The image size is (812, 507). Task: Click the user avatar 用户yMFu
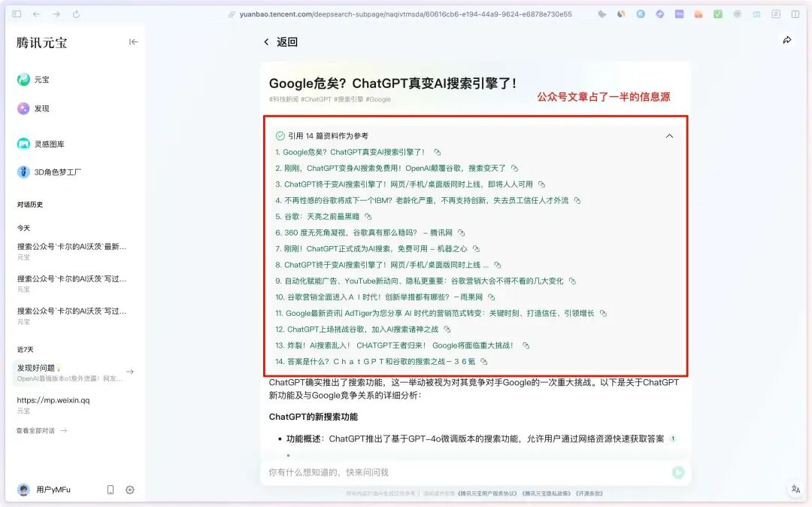point(23,490)
